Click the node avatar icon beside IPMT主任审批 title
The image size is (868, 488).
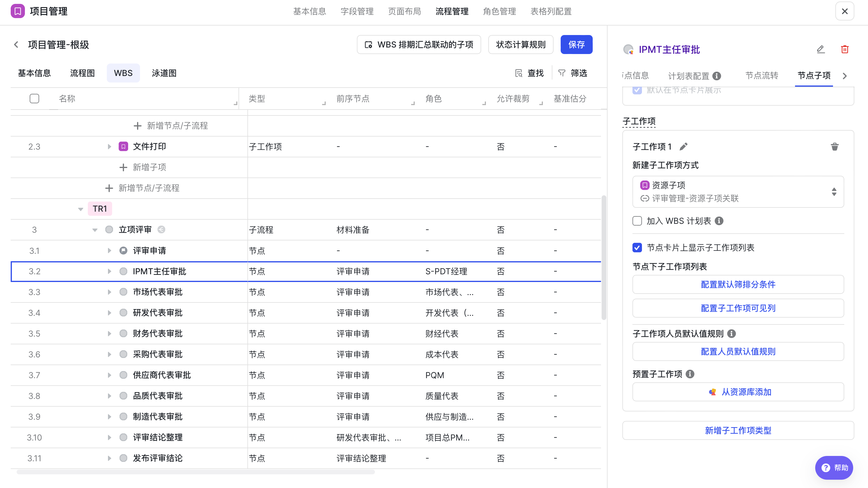[628, 50]
